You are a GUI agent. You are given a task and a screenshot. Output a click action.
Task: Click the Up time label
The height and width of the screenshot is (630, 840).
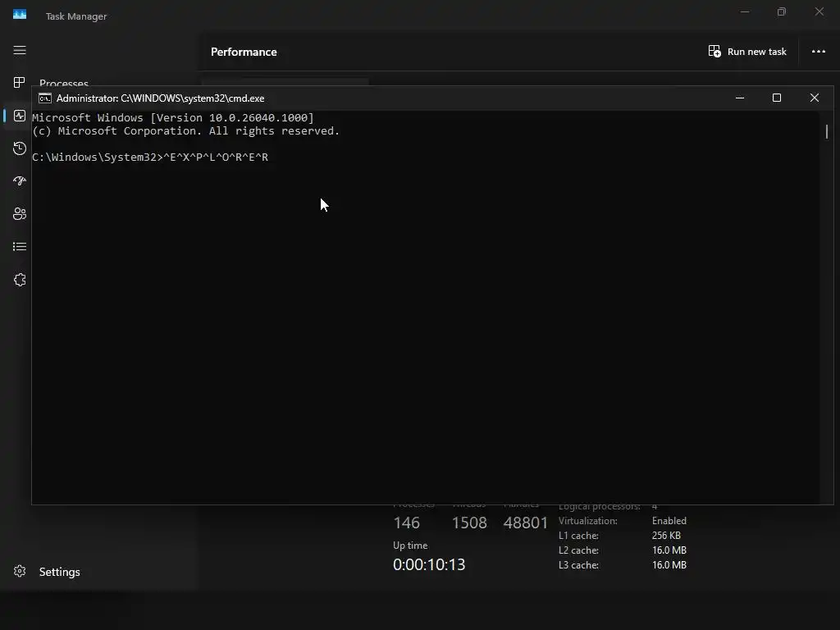(x=410, y=546)
